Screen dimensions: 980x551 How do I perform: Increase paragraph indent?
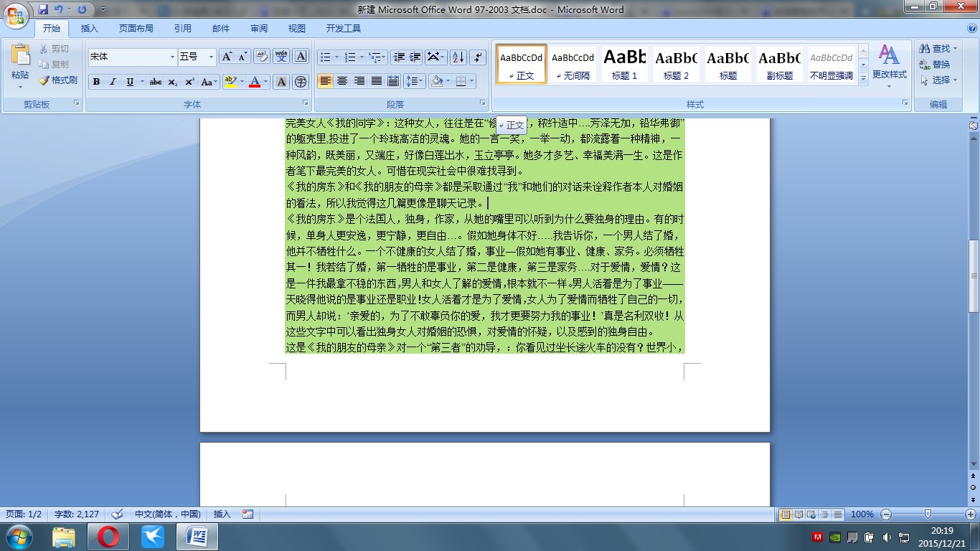[415, 57]
